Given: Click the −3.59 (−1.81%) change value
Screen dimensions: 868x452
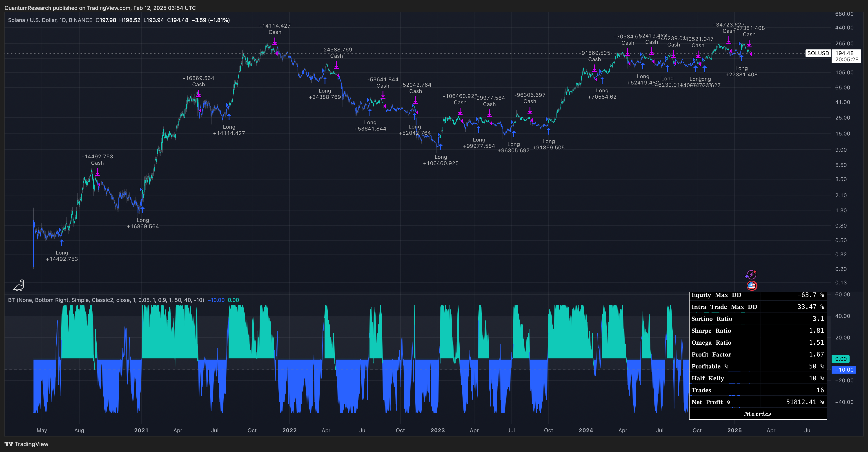Looking at the screenshot, I should click(x=211, y=20).
